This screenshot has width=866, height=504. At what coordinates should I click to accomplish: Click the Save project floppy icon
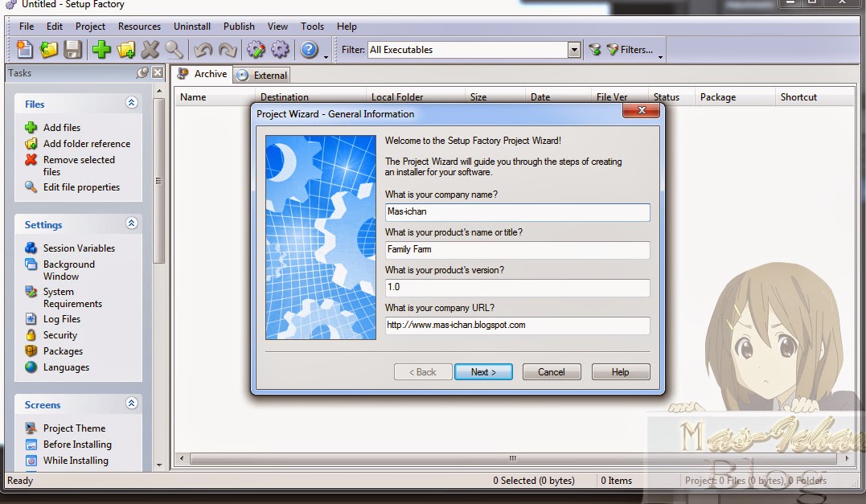(72, 50)
